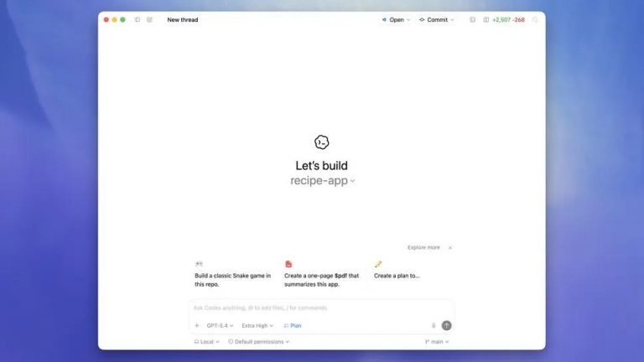Viewport: 644px width, 362px height.
Task: Focus the Ask Codex anything input field
Action: point(322,308)
